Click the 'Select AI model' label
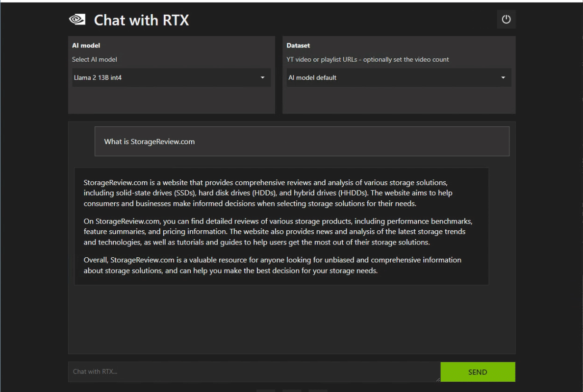The width and height of the screenshot is (583, 392). coord(95,59)
